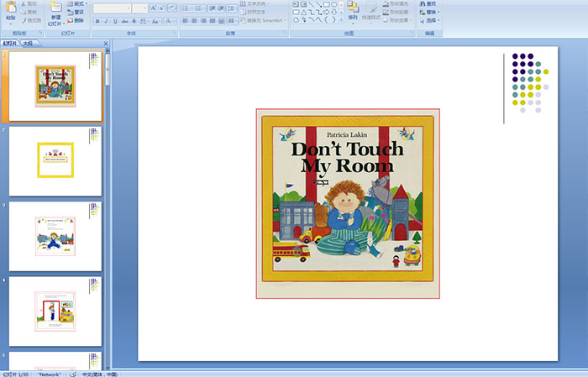Click the Delete (删除) slide icon
This screenshot has width=588, height=377.
pyautogui.click(x=70, y=20)
